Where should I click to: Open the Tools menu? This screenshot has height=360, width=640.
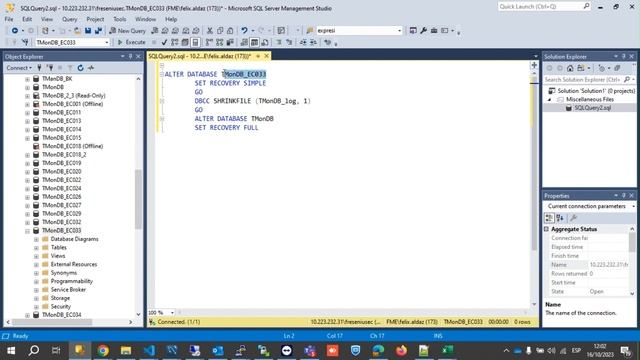(120, 19)
